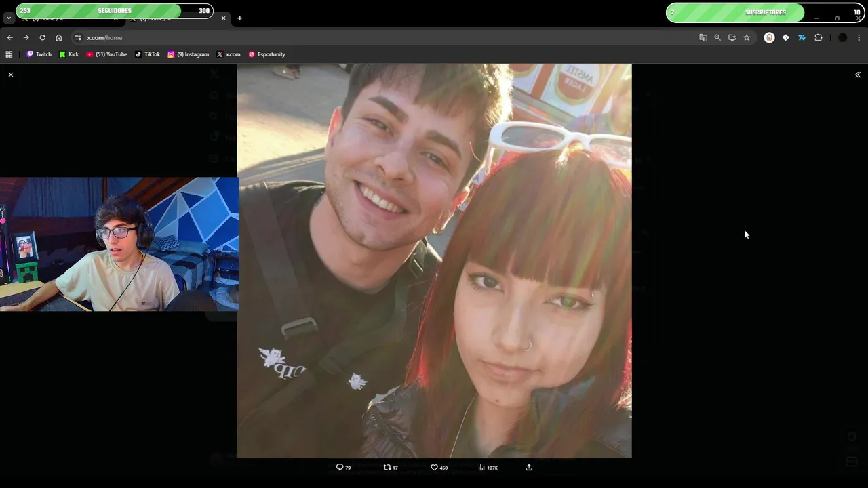Image resolution: width=868 pixels, height=488 pixels.
Task: Open the browser profile avatar
Action: (842, 37)
